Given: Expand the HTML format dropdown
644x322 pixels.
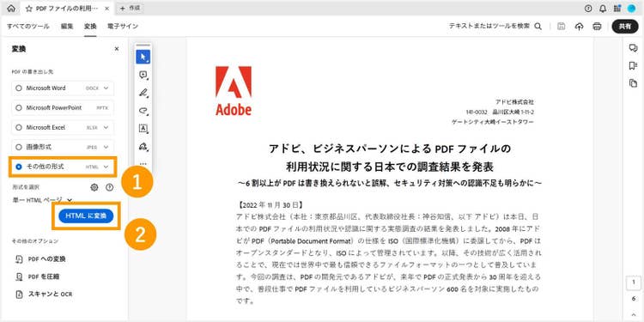Looking at the screenshot, I should point(106,167).
